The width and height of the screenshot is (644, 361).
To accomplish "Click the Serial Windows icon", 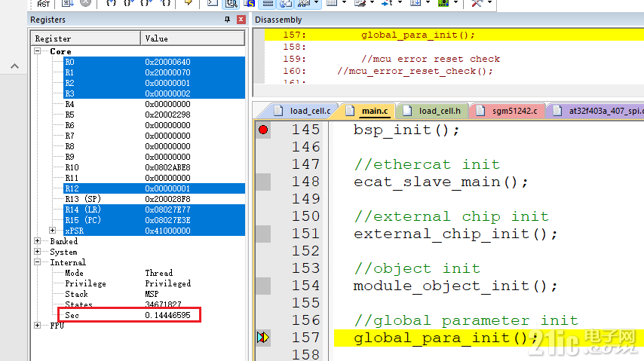I will tap(360, 3).
